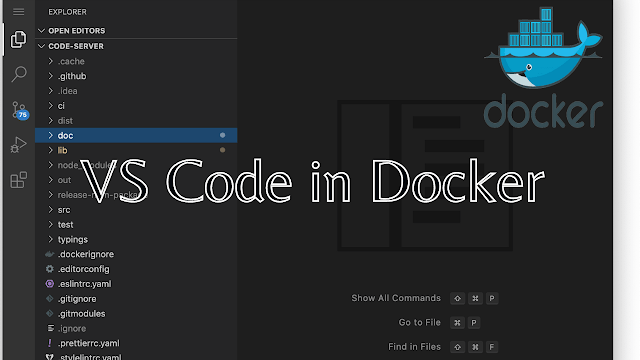Expand the release-npm-package folder chevron
Viewport: 640px width, 360px height.
(51, 195)
